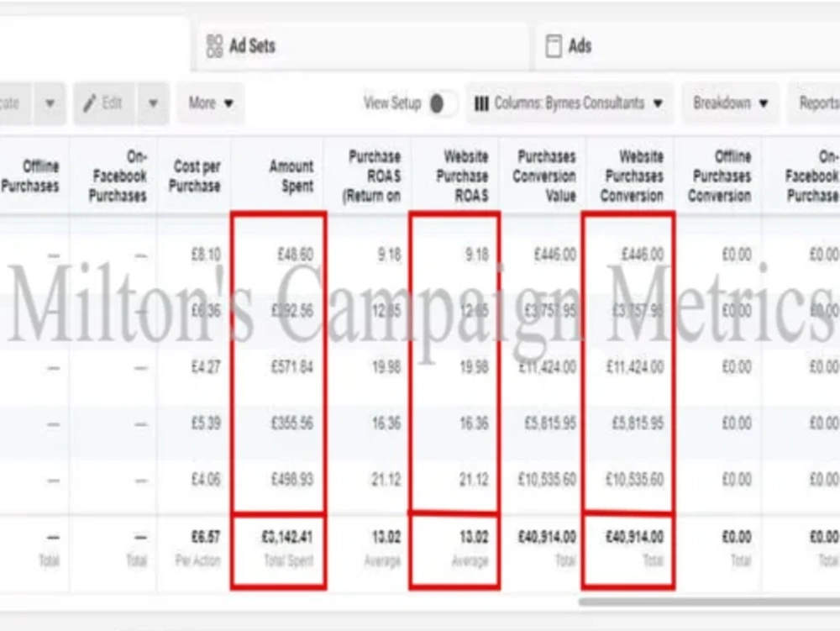This screenshot has height=631, width=840.
Task: Open the Ads tab
Action: pyautogui.click(x=687, y=46)
